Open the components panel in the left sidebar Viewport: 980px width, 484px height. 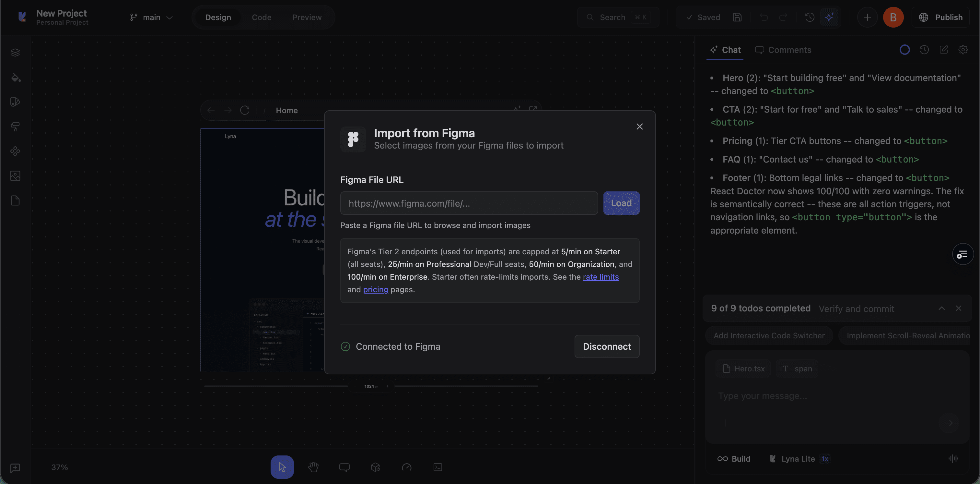[15, 151]
